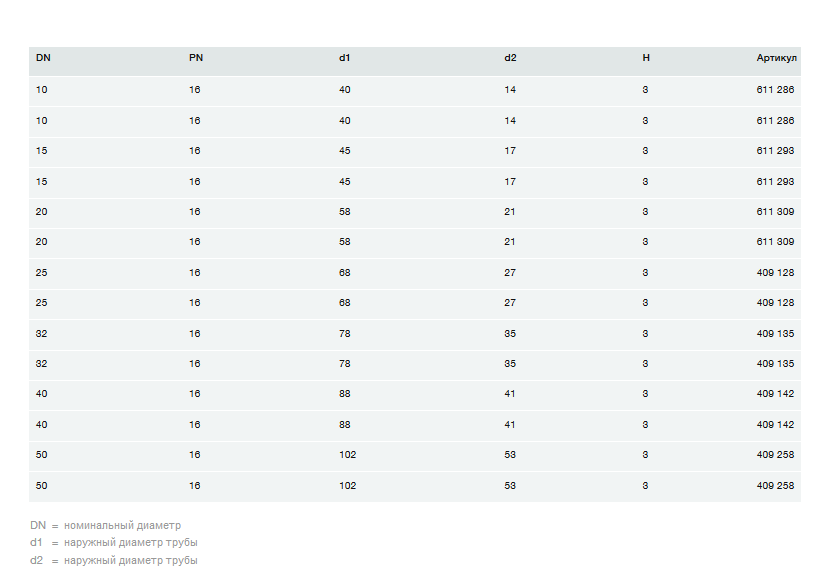This screenshot has height=571, width=816.
Task: Click the first 611 293 article number
Action: pyautogui.click(x=775, y=151)
